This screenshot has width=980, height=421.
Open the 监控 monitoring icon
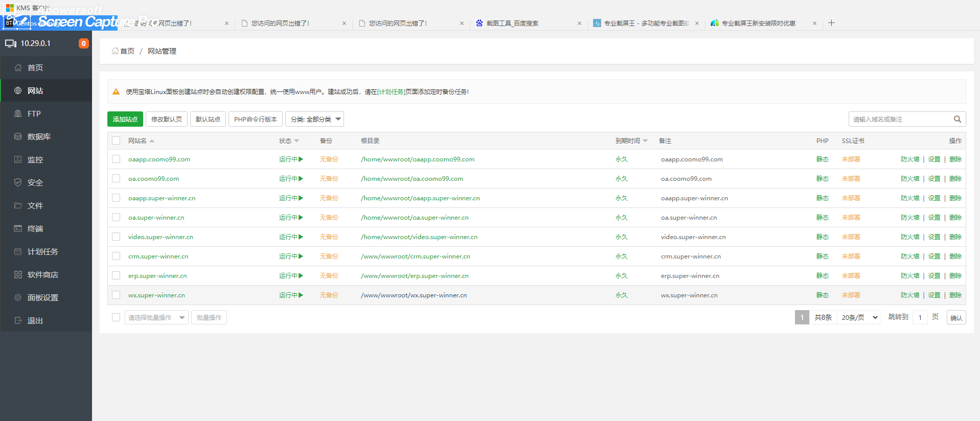[18, 159]
